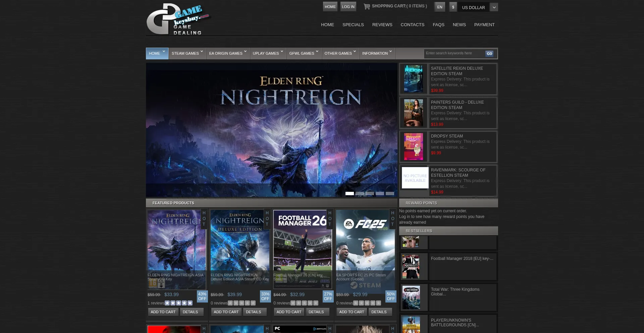The image size is (644, 333).
Task: Click Ravenmark no-picture-available thumbnail
Action: (415, 178)
